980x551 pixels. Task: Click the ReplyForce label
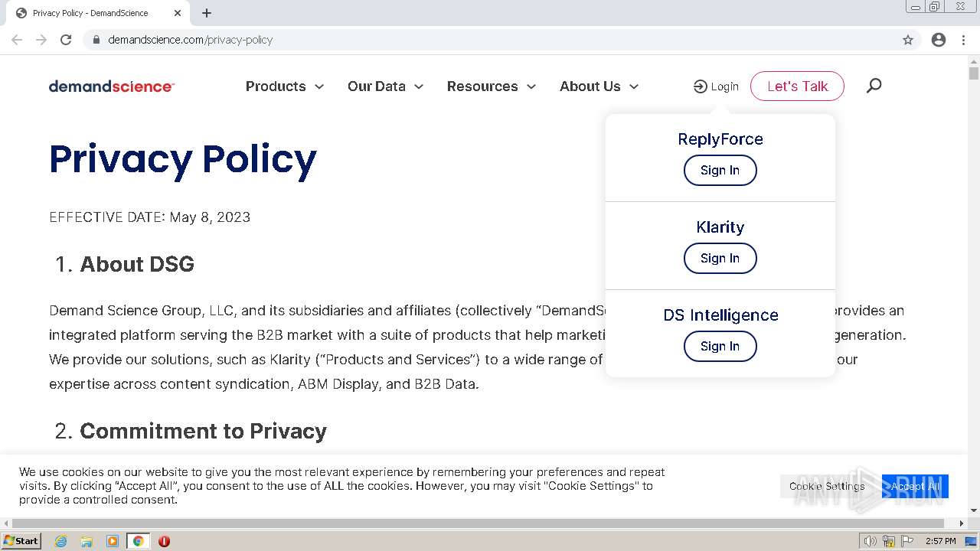click(720, 139)
